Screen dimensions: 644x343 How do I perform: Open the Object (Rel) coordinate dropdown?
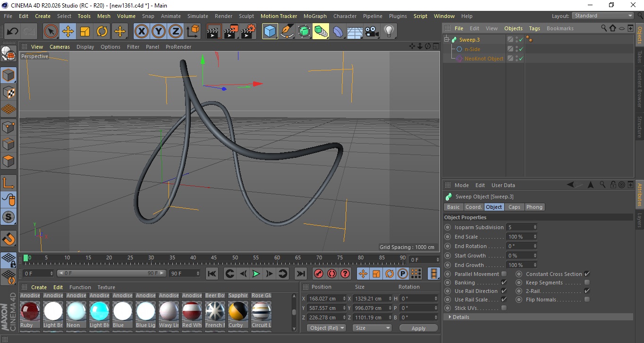(x=326, y=328)
